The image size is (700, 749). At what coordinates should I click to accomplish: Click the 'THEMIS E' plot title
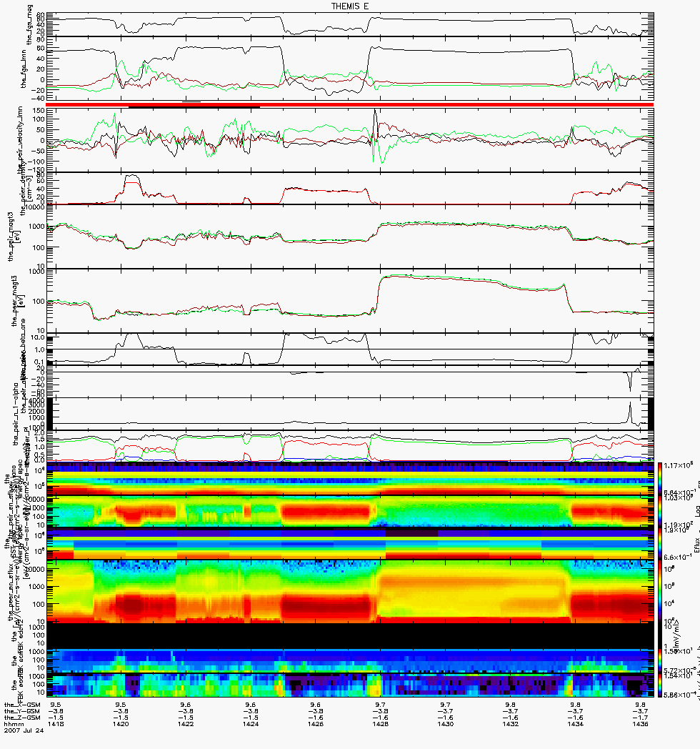click(x=350, y=6)
